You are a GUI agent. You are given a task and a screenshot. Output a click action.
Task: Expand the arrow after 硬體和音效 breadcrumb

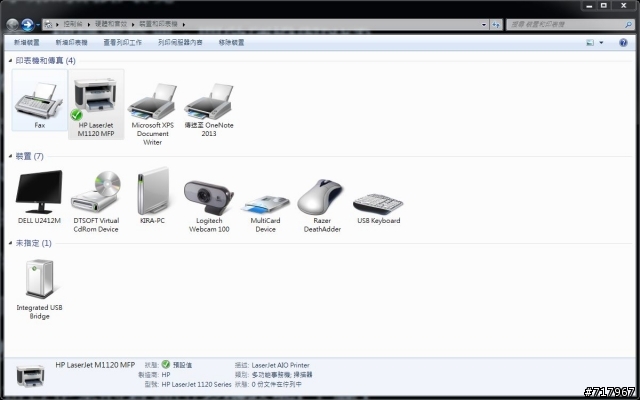click(x=133, y=24)
